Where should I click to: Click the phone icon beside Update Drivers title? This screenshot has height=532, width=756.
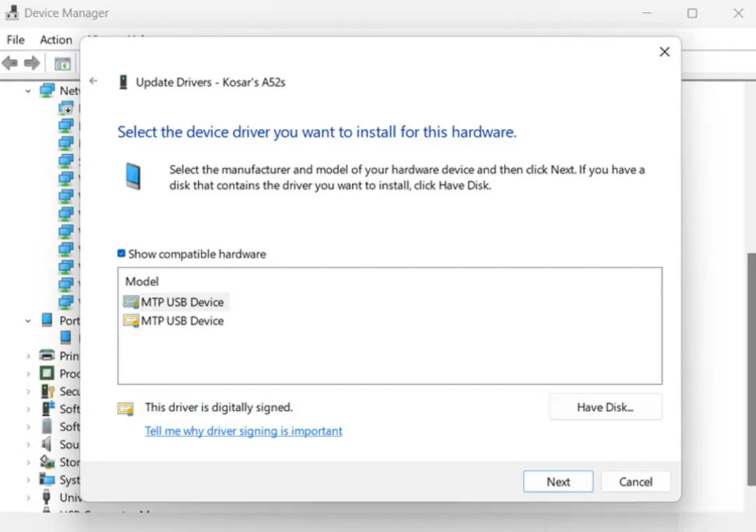(x=123, y=82)
